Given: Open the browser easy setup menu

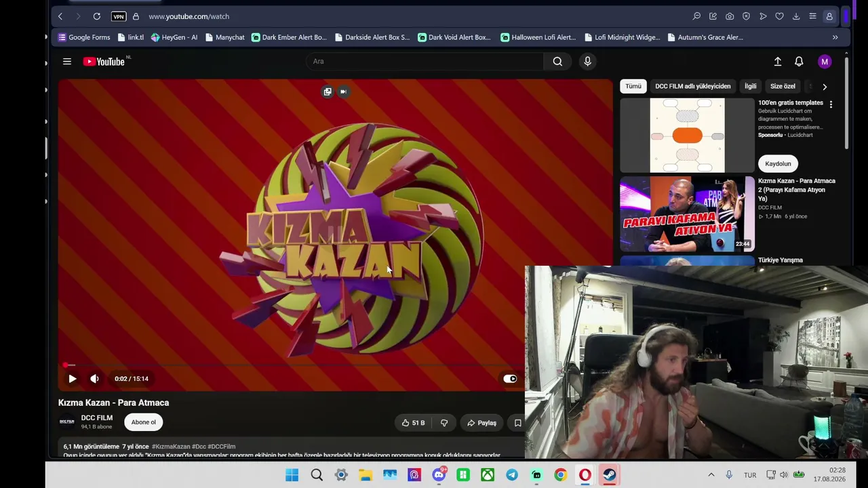Looking at the screenshot, I should pos(812,16).
